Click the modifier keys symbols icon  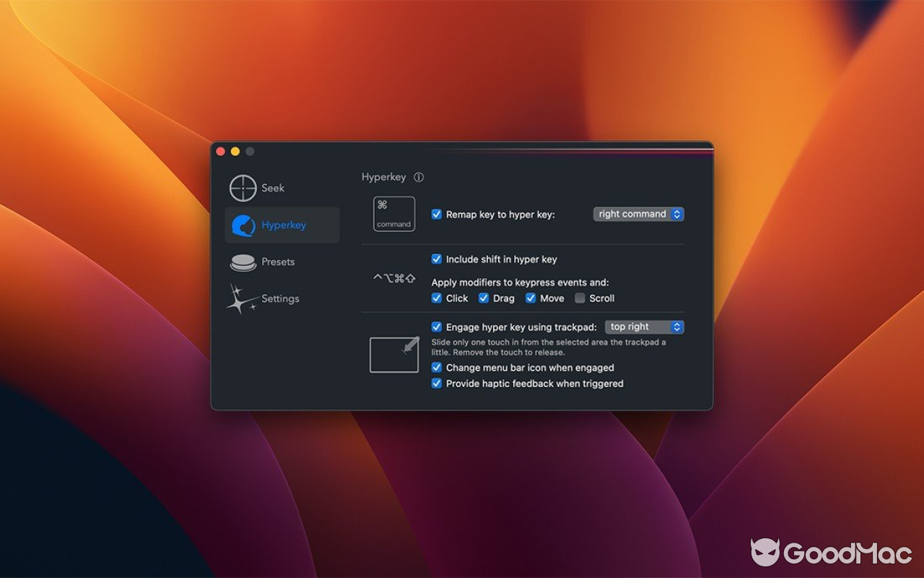pyautogui.click(x=393, y=277)
